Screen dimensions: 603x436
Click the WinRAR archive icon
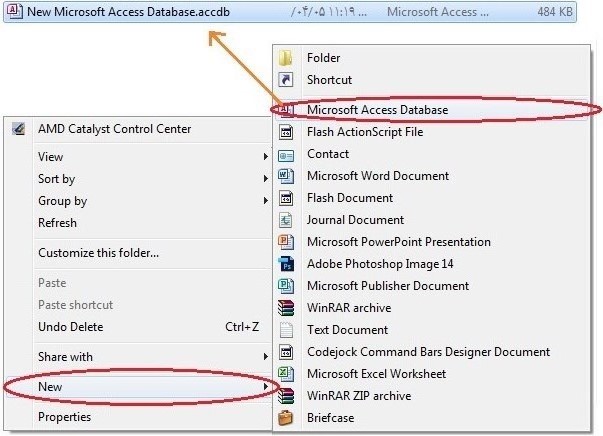(x=286, y=308)
